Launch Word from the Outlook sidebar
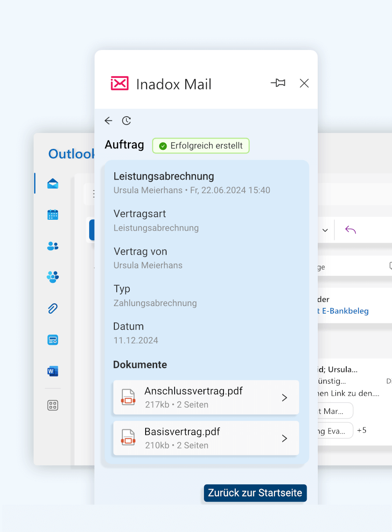 pos(53,371)
